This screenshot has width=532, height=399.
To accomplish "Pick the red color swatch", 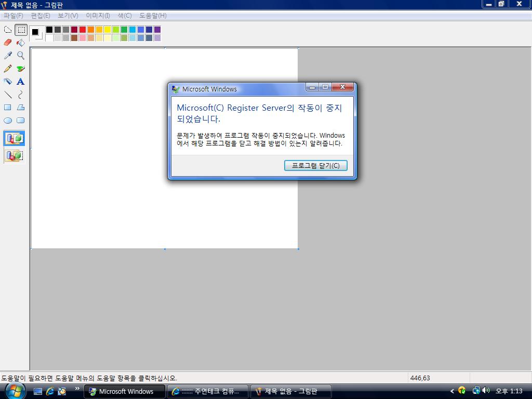I will pos(83,30).
